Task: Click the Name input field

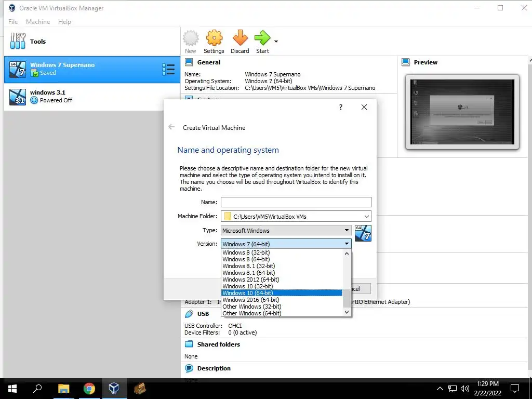Action: (296, 202)
